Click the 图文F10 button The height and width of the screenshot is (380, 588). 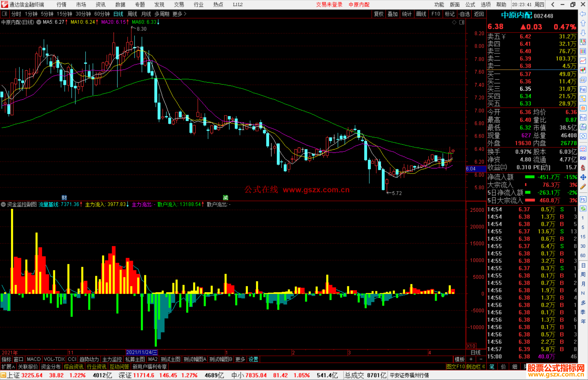tap(455, 367)
